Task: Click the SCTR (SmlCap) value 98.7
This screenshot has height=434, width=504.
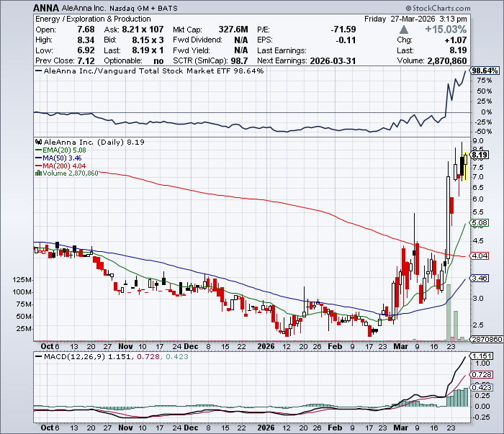Action: coord(240,60)
